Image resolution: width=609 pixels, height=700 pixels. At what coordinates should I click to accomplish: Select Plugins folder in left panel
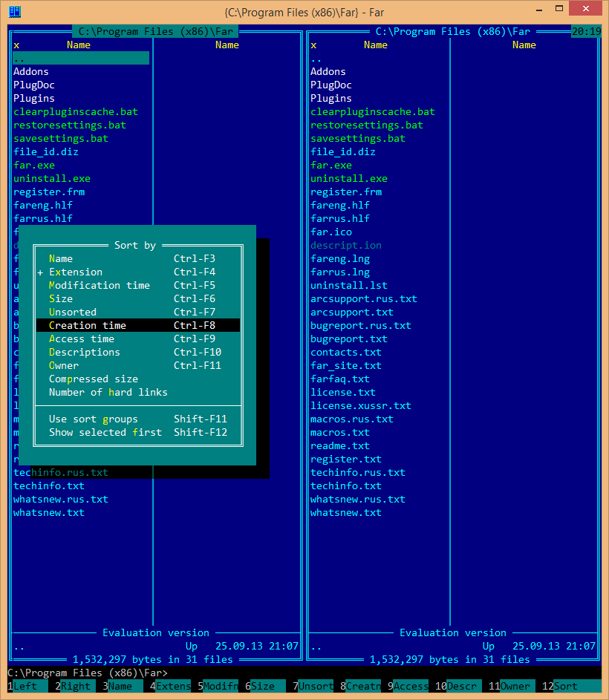pyautogui.click(x=34, y=98)
